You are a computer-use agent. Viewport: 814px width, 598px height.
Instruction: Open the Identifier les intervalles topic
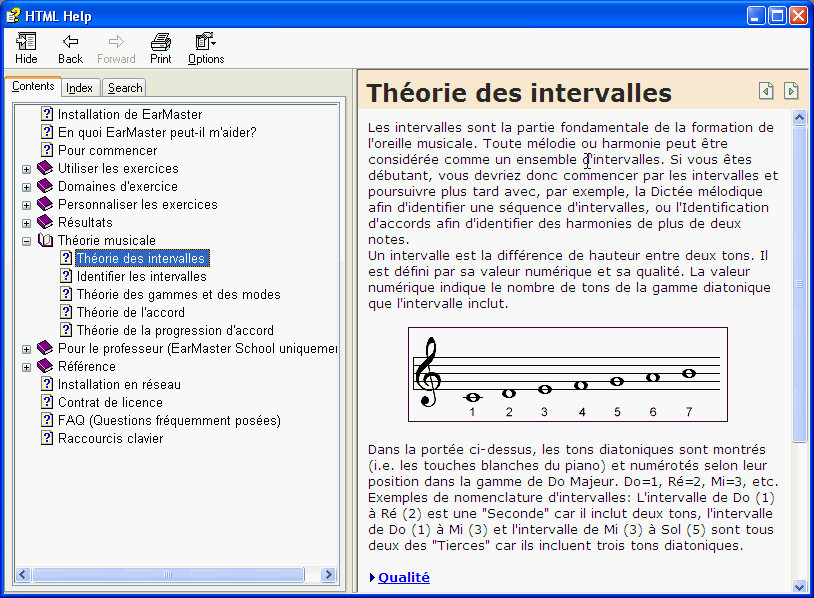pyautogui.click(x=142, y=276)
